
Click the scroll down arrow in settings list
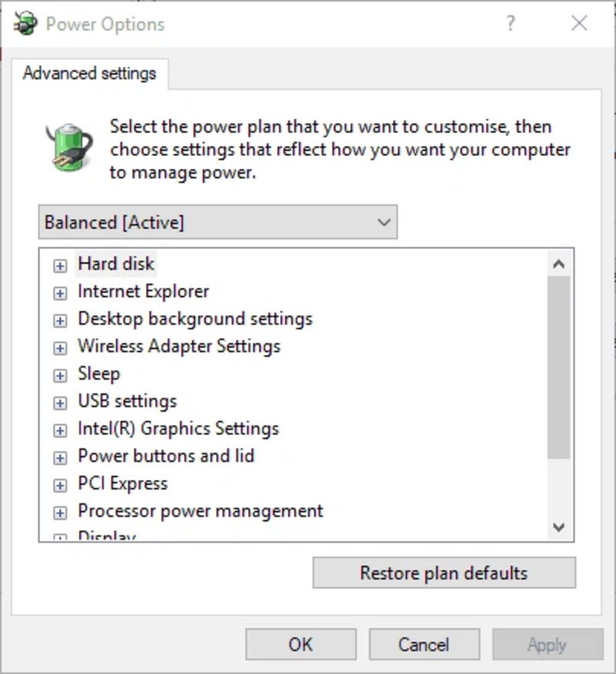coord(559,528)
